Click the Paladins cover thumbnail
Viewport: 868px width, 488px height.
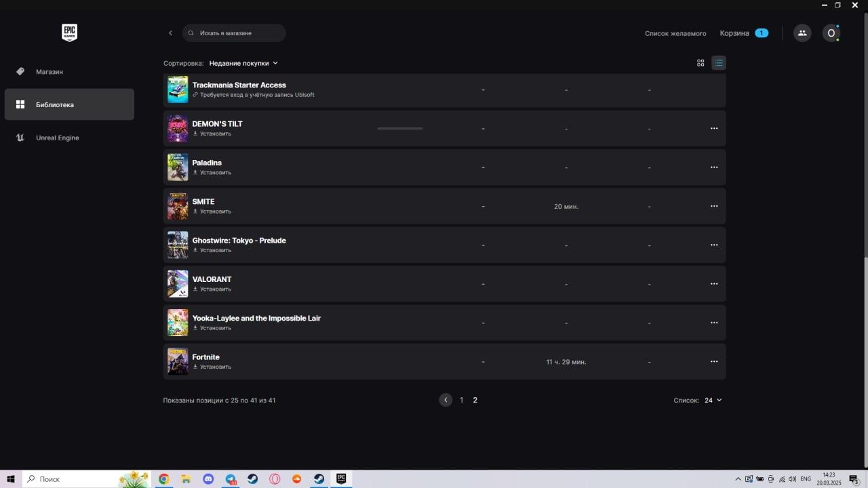click(178, 167)
